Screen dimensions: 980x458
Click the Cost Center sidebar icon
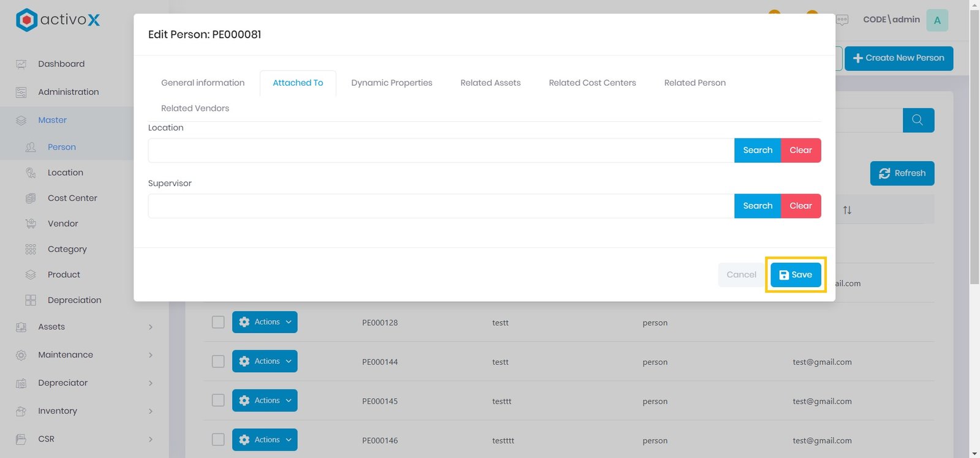[31, 198]
